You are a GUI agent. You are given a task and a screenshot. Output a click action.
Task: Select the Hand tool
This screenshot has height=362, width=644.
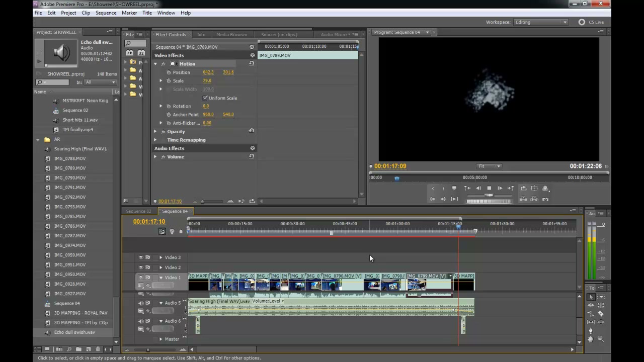(x=591, y=339)
